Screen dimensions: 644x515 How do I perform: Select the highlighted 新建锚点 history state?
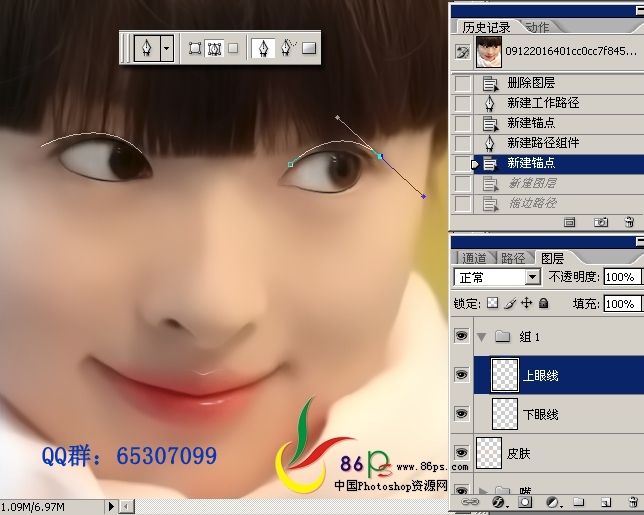559,163
